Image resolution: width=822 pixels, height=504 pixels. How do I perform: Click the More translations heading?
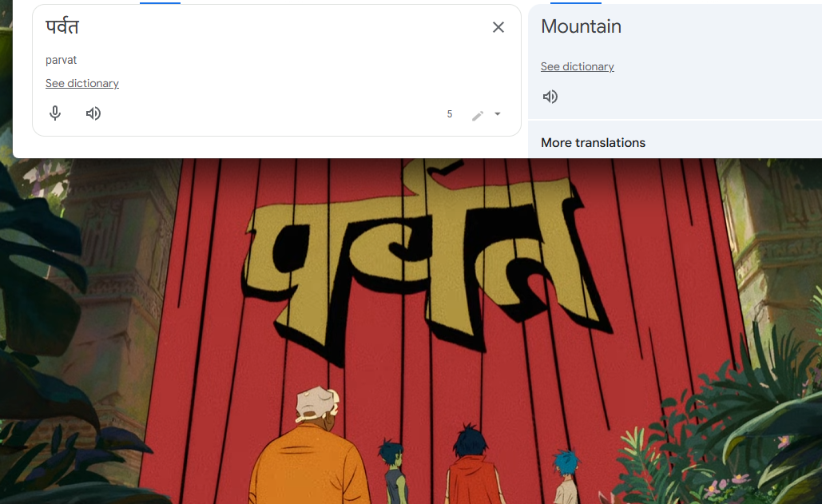[593, 142]
